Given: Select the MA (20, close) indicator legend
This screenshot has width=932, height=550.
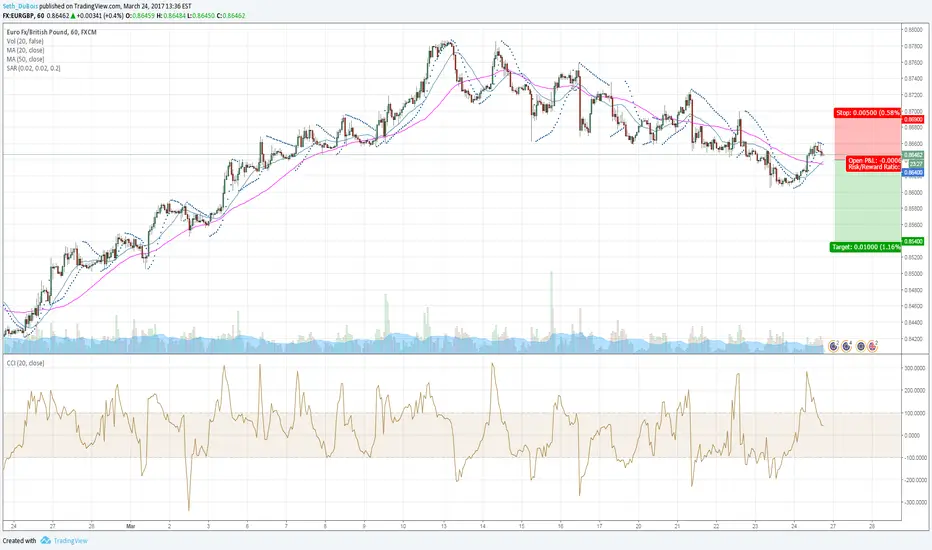Looking at the screenshot, I should tap(26, 51).
